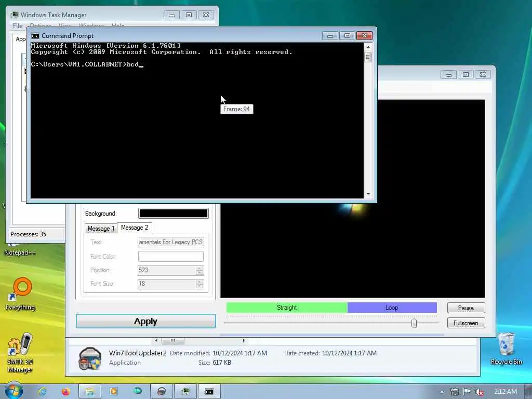Open the Everything desktop shortcut
This screenshot has width=532, height=399.
20,294
